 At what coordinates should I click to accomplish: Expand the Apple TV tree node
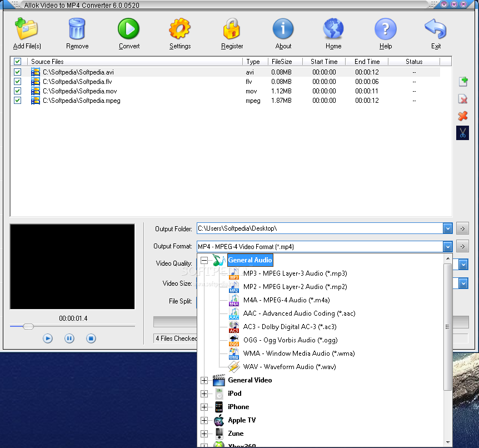(x=204, y=421)
